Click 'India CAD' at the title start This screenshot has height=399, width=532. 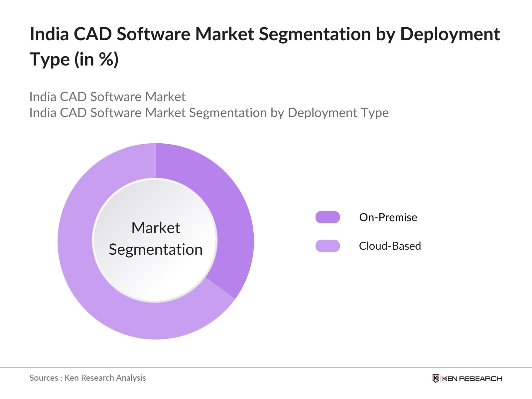pyautogui.click(x=70, y=34)
